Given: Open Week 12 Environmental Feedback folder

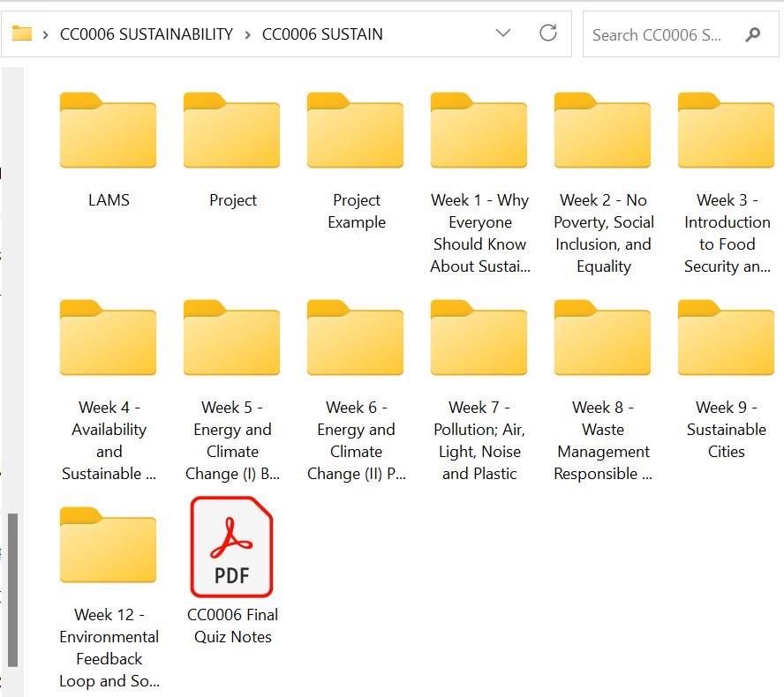Looking at the screenshot, I should pyautogui.click(x=108, y=545).
